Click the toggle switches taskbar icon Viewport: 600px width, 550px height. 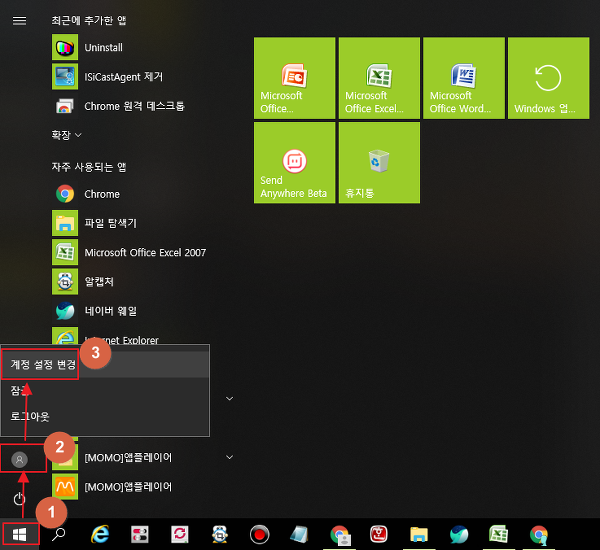coord(140,534)
